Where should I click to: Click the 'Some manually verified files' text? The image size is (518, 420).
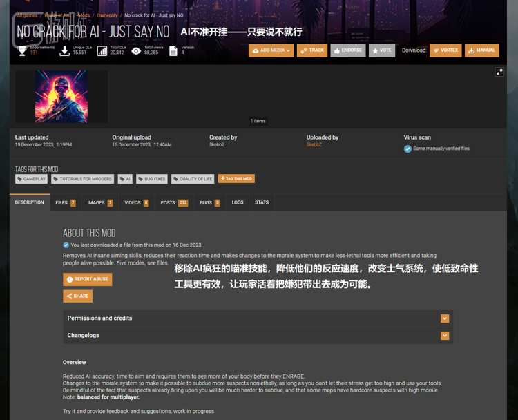[441, 149]
